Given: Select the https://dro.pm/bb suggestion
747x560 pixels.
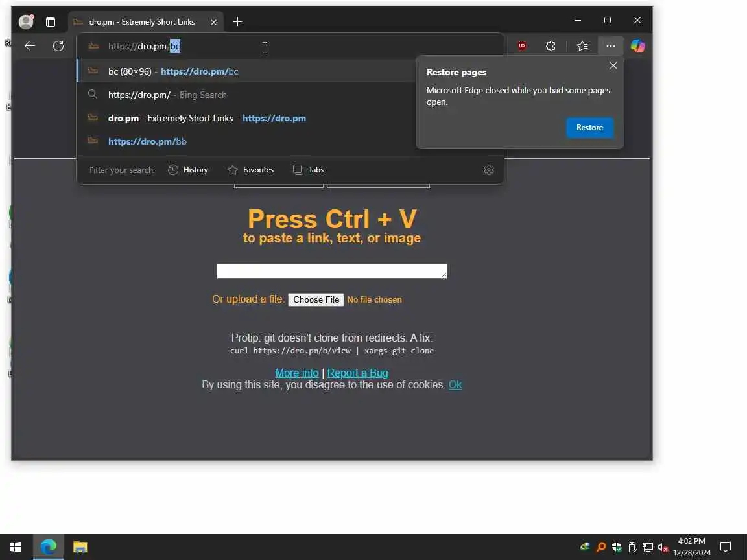Looking at the screenshot, I should pyautogui.click(x=246, y=141).
